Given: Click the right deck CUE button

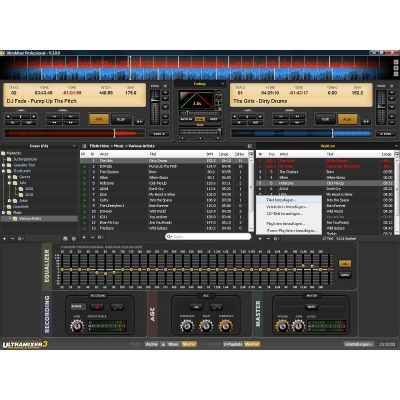Looking at the screenshot, I should [x=325, y=119].
